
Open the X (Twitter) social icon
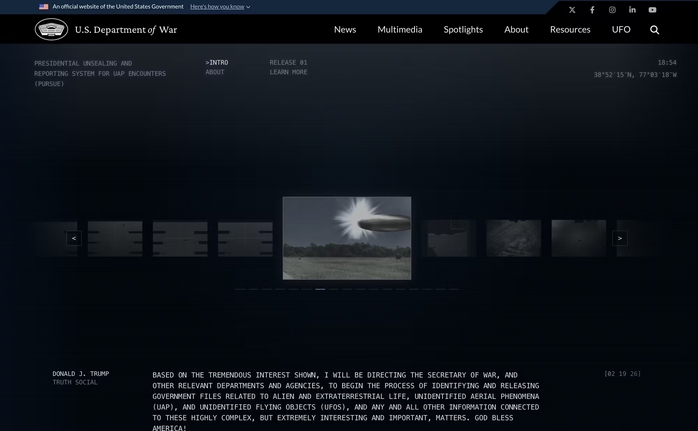pos(572,10)
